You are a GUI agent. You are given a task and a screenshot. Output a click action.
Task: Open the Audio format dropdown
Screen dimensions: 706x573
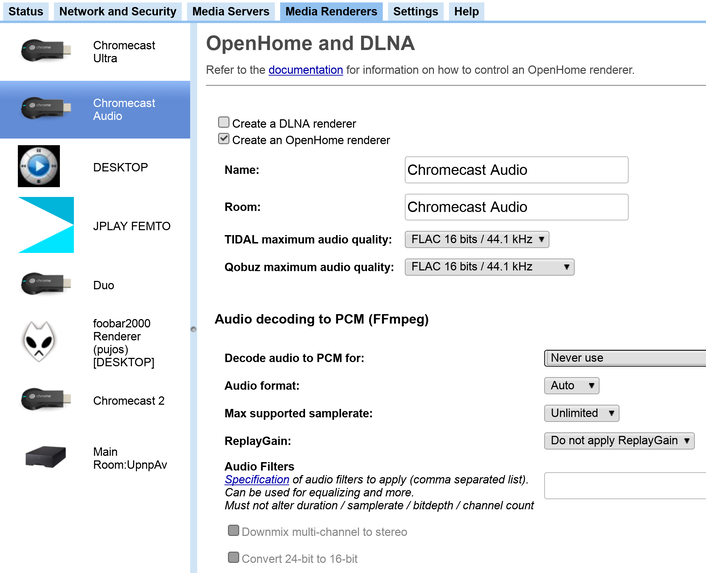572,385
